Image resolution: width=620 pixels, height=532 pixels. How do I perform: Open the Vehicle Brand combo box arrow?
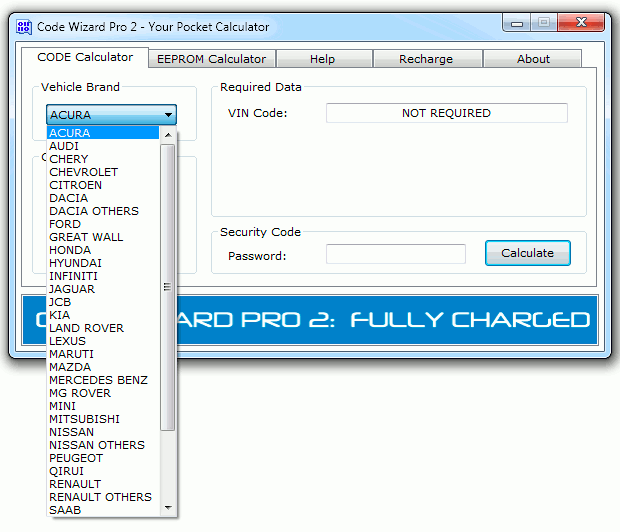pos(168,115)
